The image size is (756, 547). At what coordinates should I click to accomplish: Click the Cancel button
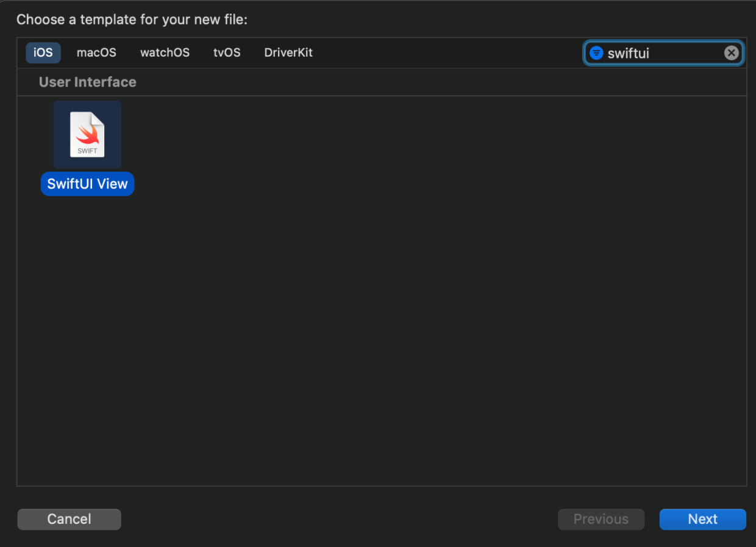[x=70, y=519]
